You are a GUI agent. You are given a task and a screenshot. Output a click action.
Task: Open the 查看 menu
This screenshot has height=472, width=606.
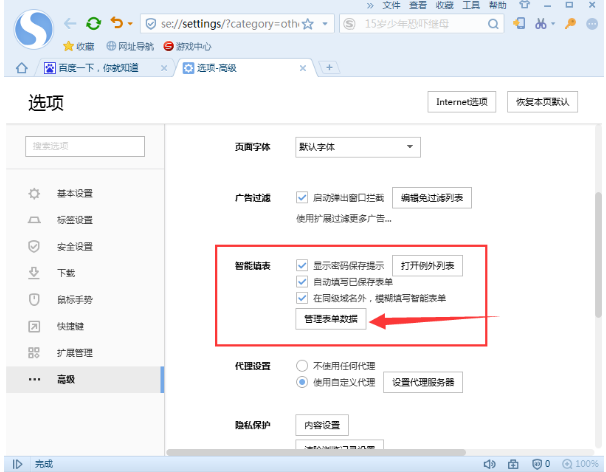click(x=418, y=5)
